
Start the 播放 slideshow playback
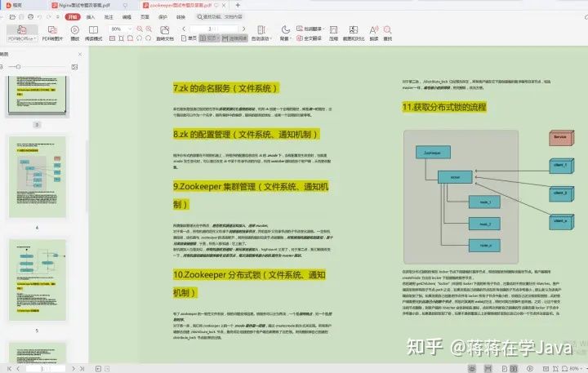tap(75, 33)
